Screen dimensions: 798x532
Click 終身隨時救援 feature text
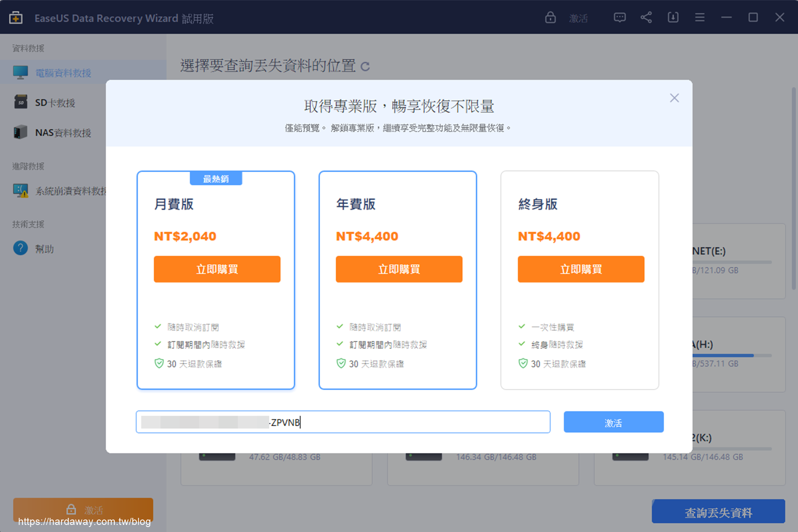(557, 345)
